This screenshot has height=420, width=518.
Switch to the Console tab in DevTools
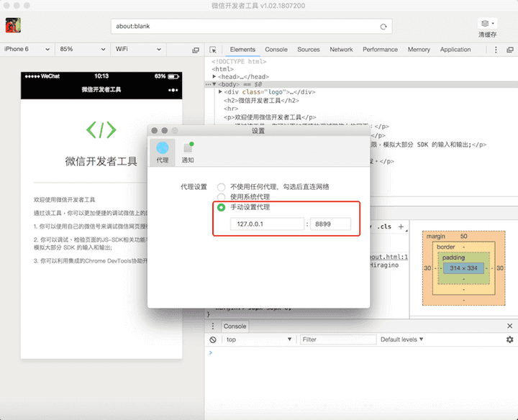[276, 50]
